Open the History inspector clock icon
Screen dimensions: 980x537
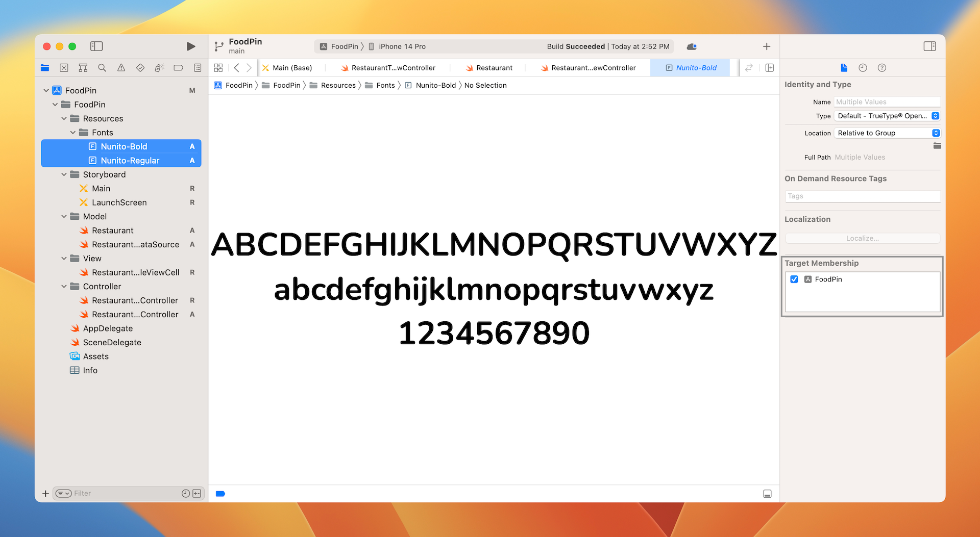(863, 68)
